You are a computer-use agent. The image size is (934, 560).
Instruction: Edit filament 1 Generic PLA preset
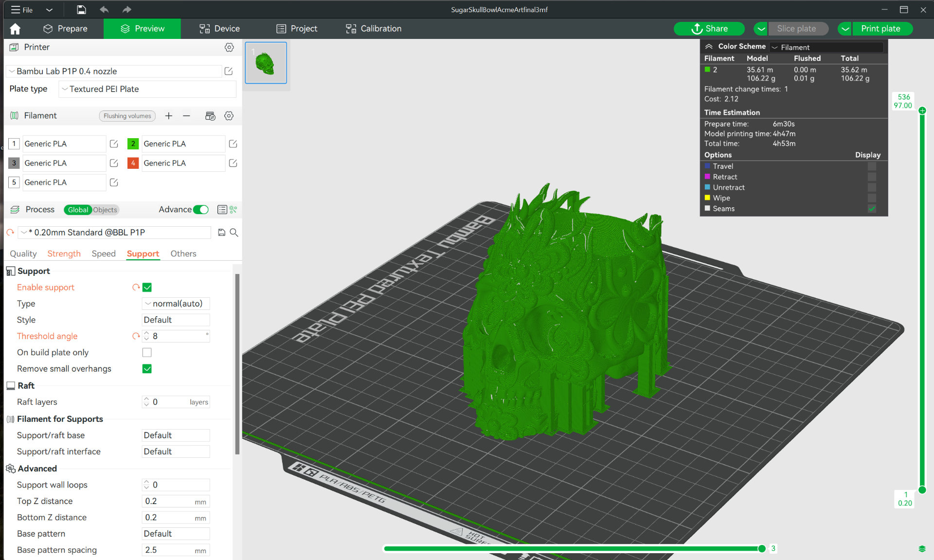(114, 144)
